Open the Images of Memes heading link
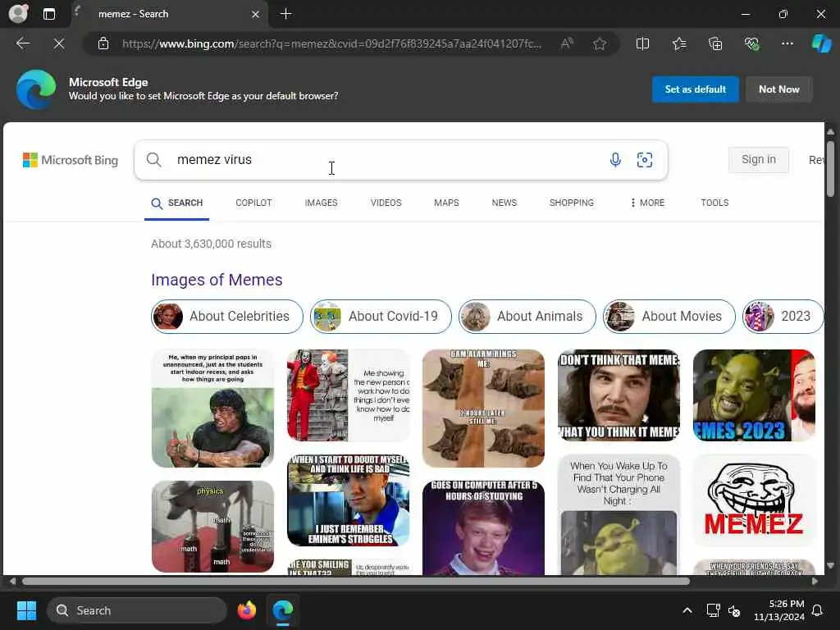This screenshot has width=840, height=630. click(217, 280)
